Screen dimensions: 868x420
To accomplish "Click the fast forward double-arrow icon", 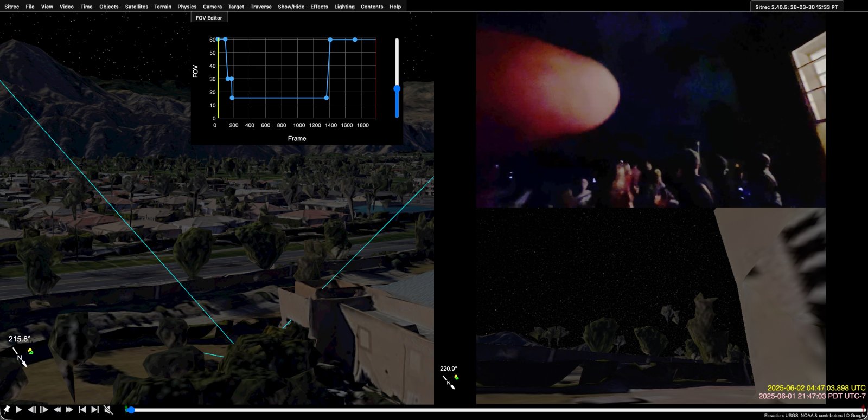I will click(x=69, y=410).
